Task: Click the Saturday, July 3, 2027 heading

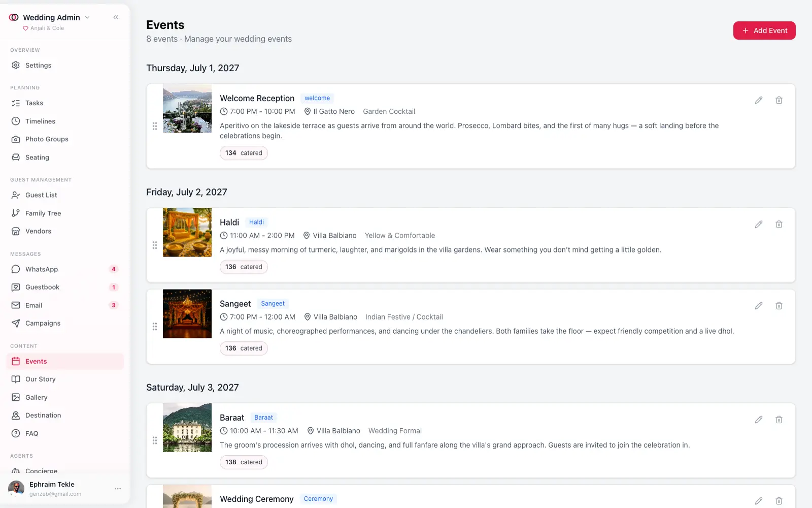Action: (192, 387)
